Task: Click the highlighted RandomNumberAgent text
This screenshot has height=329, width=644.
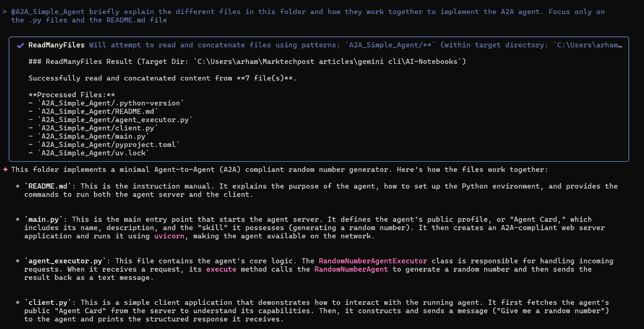Action: point(351,269)
